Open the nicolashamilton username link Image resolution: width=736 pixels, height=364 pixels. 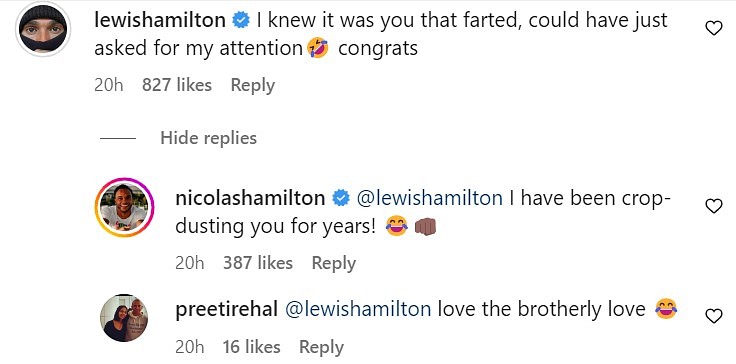tap(250, 199)
